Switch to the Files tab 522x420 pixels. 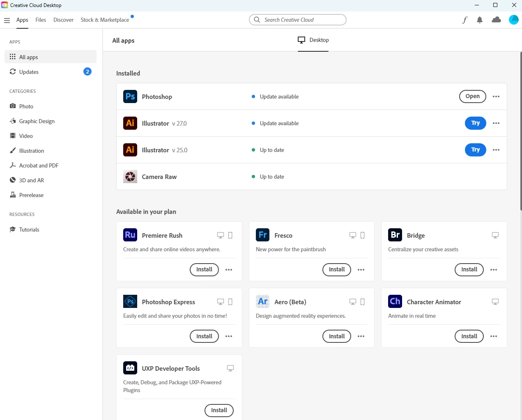click(41, 20)
